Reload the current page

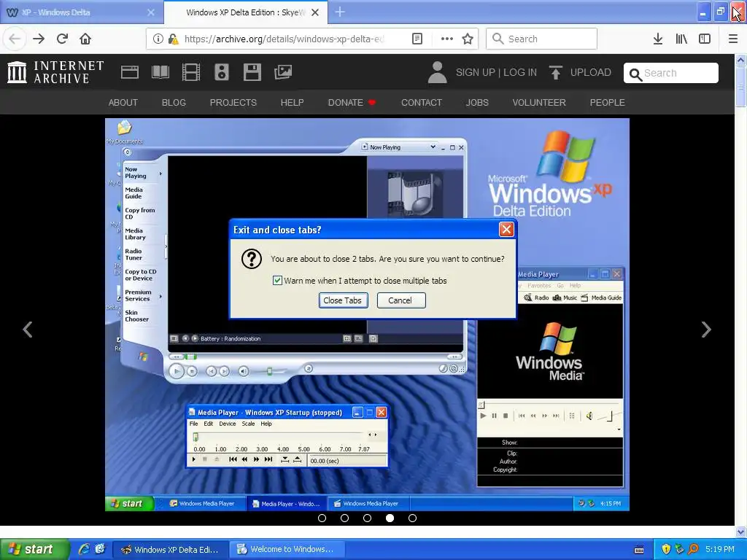[x=62, y=39]
